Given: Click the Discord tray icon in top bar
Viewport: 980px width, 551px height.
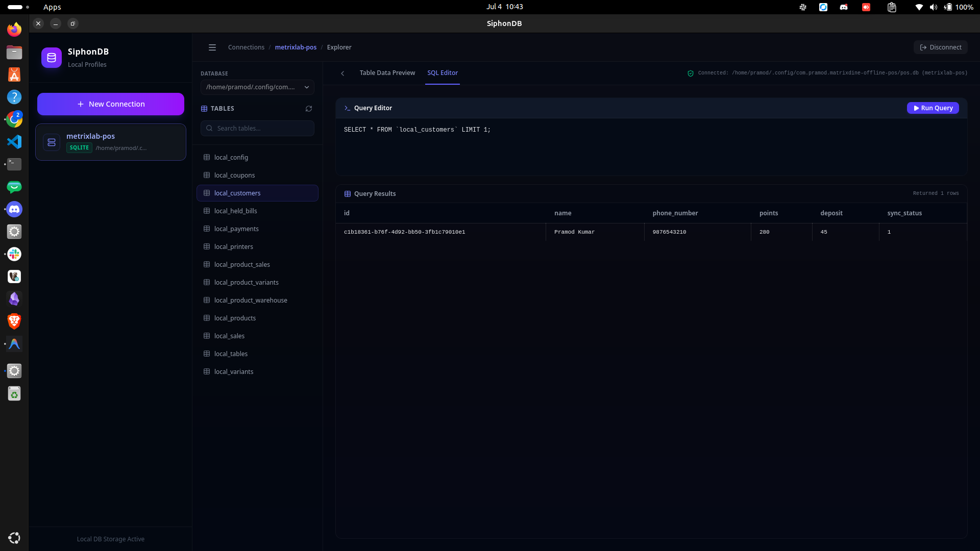Looking at the screenshot, I should pyautogui.click(x=844, y=7).
